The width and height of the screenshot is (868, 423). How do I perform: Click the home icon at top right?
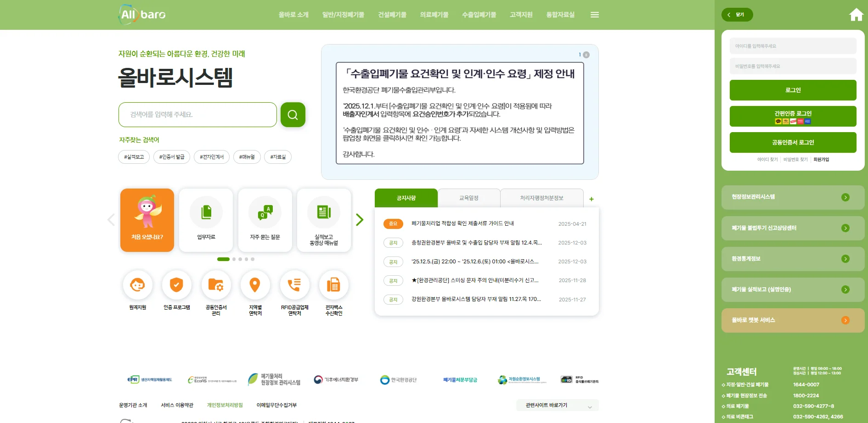pyautogui.click(x=856, y=14)
